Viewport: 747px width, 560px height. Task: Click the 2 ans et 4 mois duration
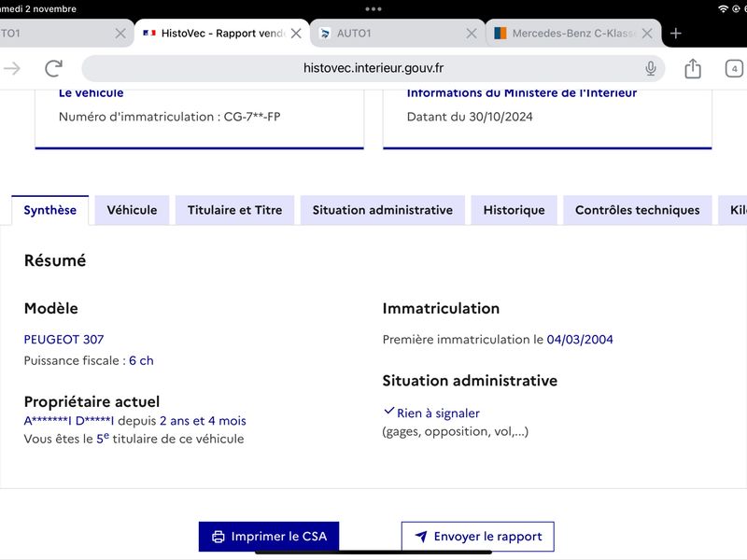(x=203, y=421)
